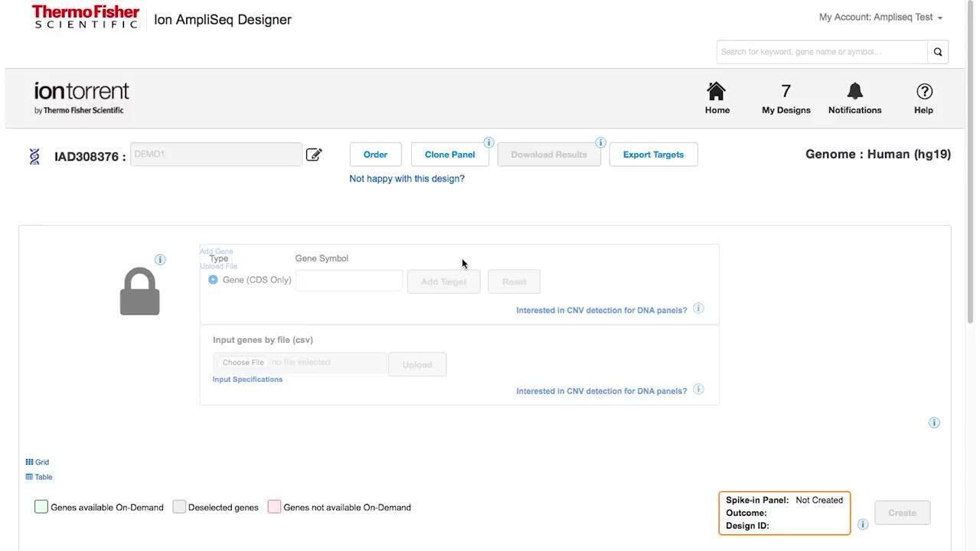980x551 pixels.
Task: Click info icon next to Spike-in Panel box
Action: tap(863, 524)
